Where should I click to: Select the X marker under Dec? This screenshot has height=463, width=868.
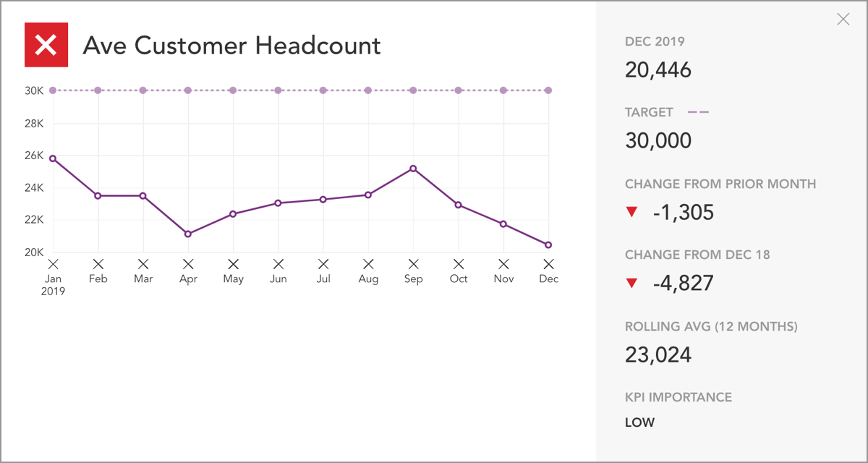point(548,263)
